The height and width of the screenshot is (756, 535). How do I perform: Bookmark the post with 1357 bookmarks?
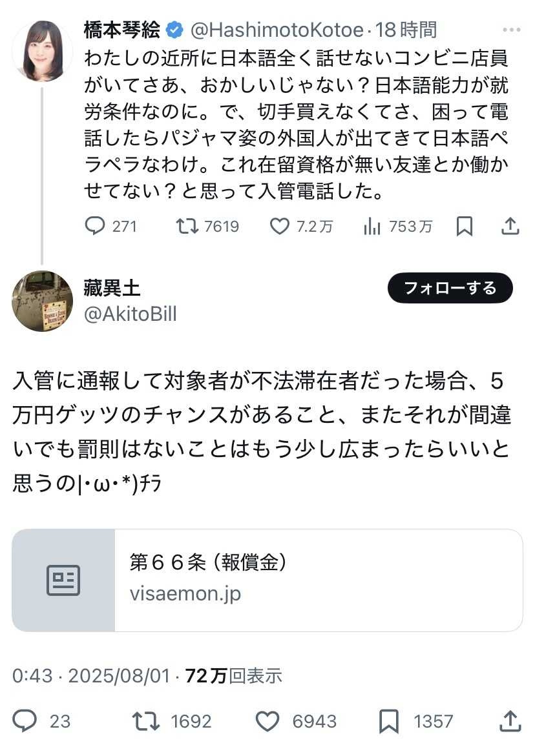pos(388,720)
